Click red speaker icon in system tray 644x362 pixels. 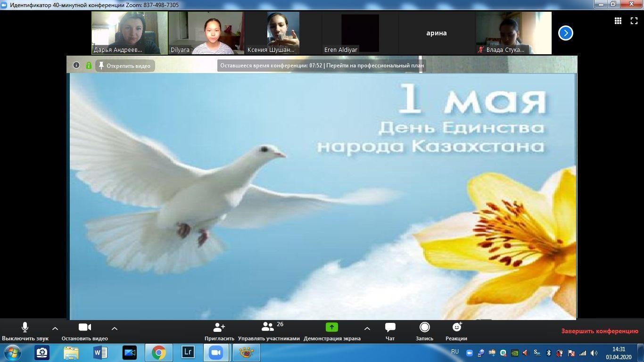[526, 353]
